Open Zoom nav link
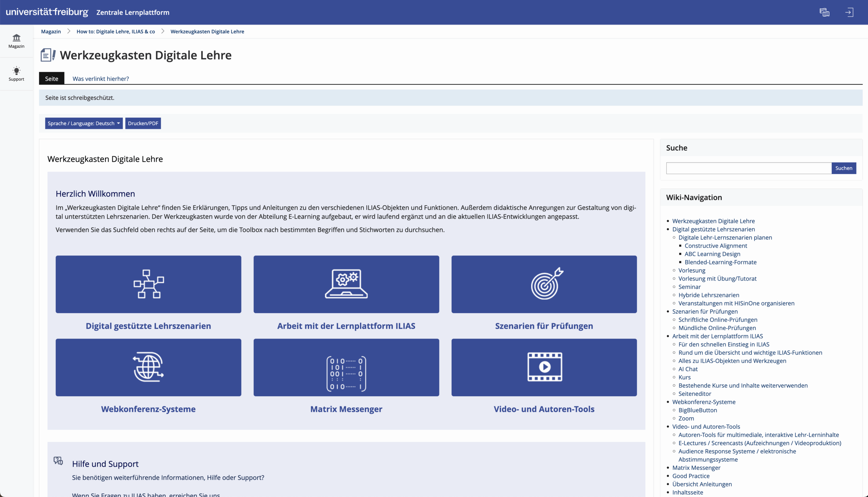Screen dimensions: 868x497 click(x=686, y=418)
